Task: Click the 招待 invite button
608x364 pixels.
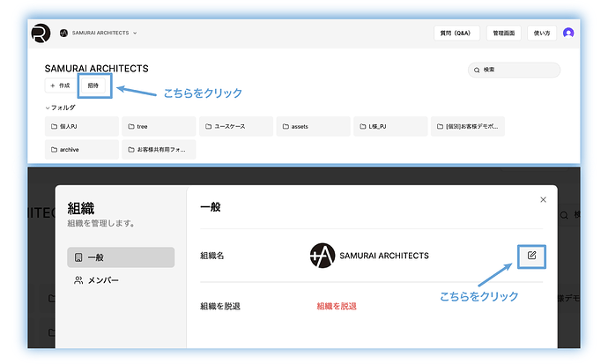Action: pyautogui.click(x=93, y=85)
